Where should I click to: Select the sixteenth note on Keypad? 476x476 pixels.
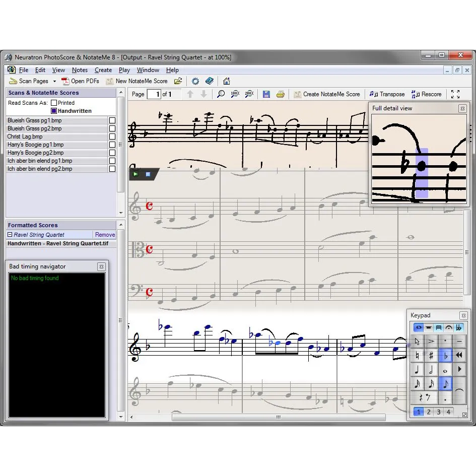431,384
